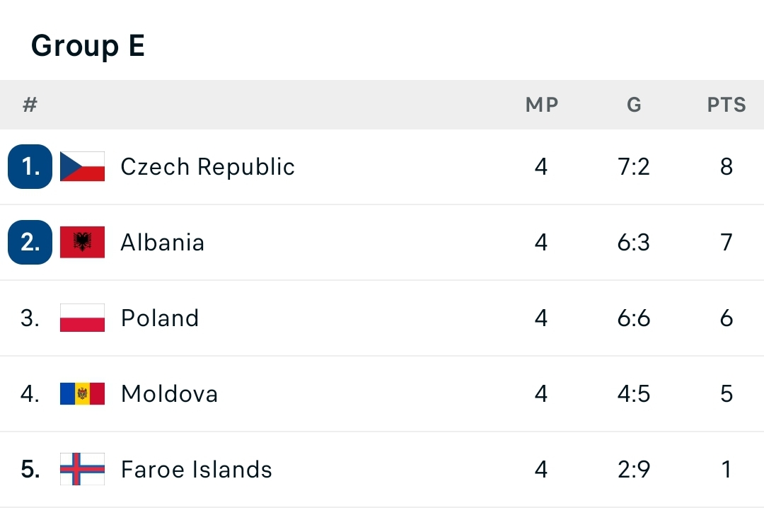Click the Moldova flag icon

coord(82,393)
